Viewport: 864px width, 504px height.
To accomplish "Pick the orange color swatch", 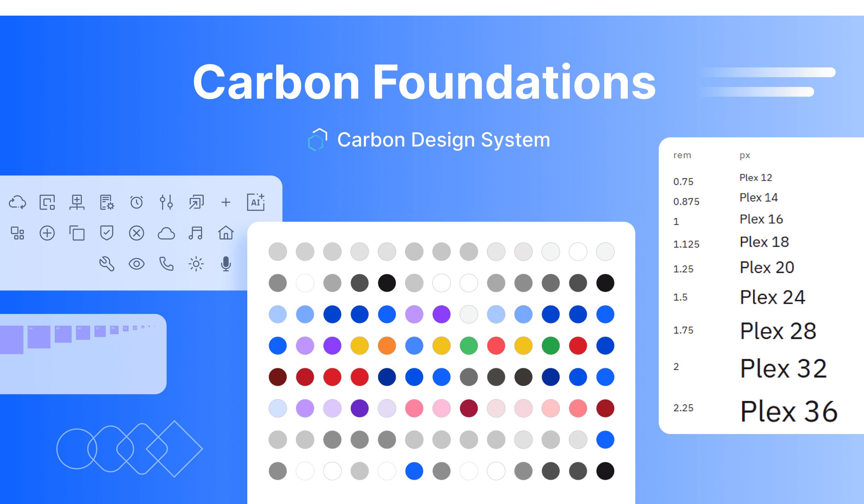I will coord(387,345).
